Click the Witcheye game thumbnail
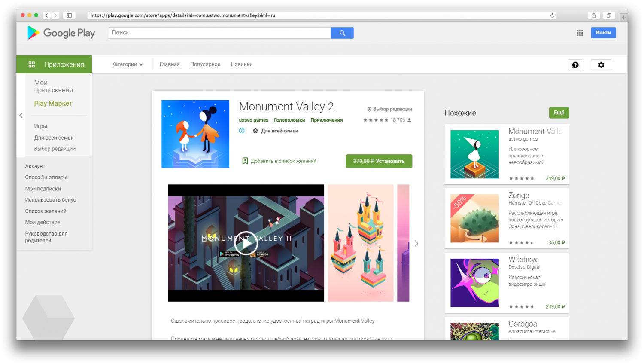The height and width of the screenshot is (364, 644). [474, 283]
